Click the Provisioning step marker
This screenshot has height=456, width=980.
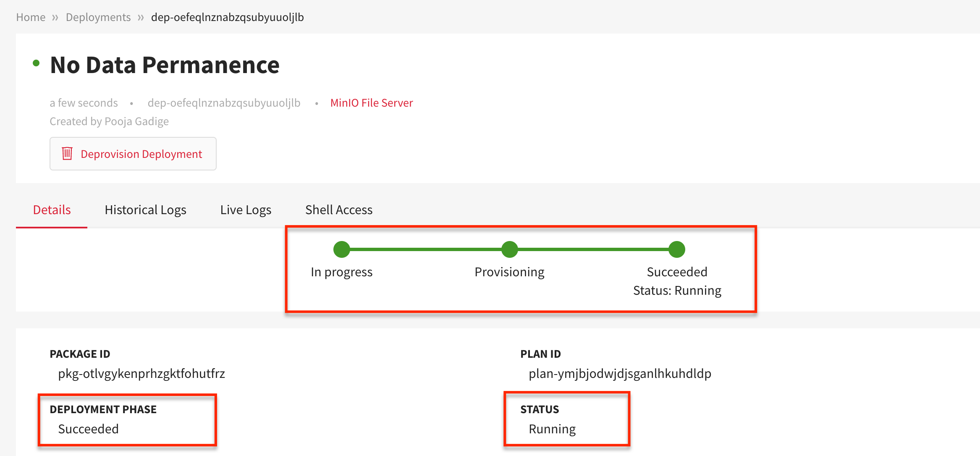tap(510, 249)
